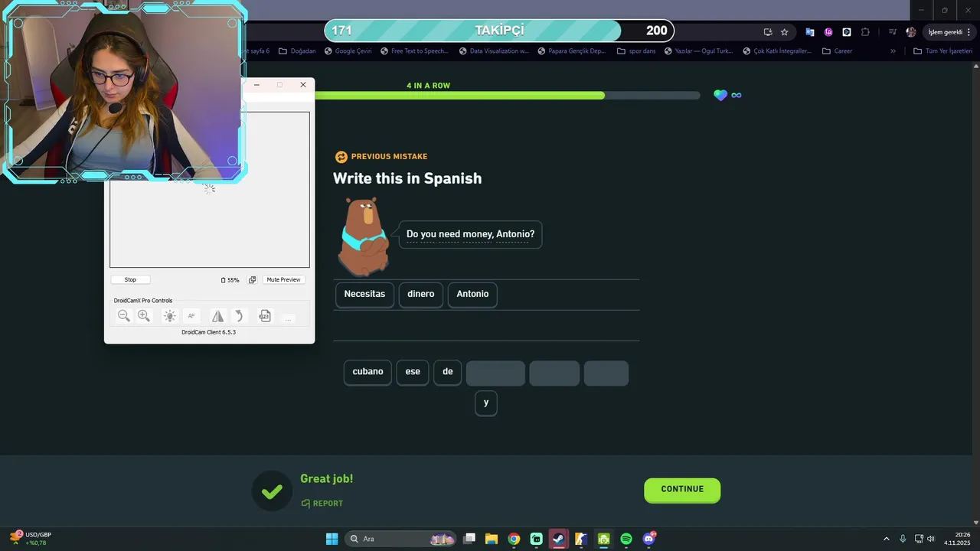Click the 'Do you need money, Antonio?' bubble

tap(470, 234)
